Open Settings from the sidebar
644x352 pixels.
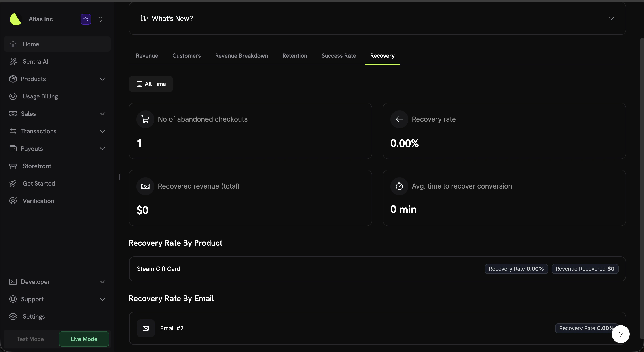coord(34,316)
